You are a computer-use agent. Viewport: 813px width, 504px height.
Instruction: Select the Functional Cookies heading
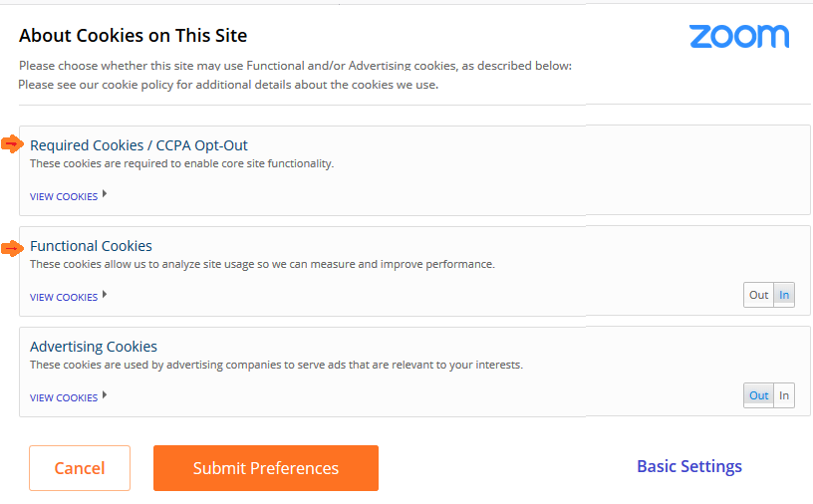pos(91,246)
